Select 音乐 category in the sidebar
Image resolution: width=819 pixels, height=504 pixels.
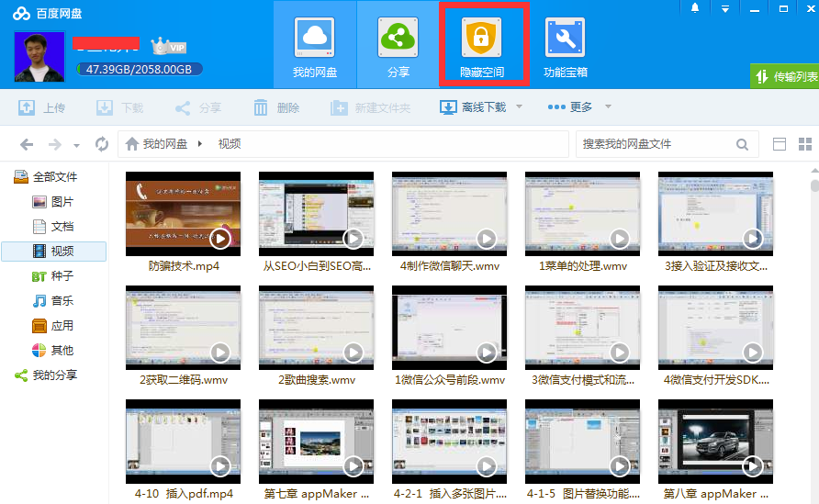52,301
